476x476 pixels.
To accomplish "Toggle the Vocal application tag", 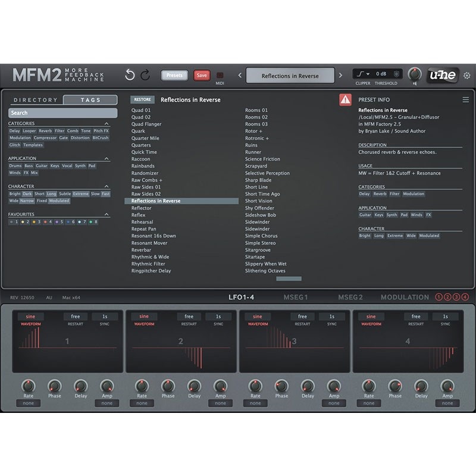I will coord(67,166).
